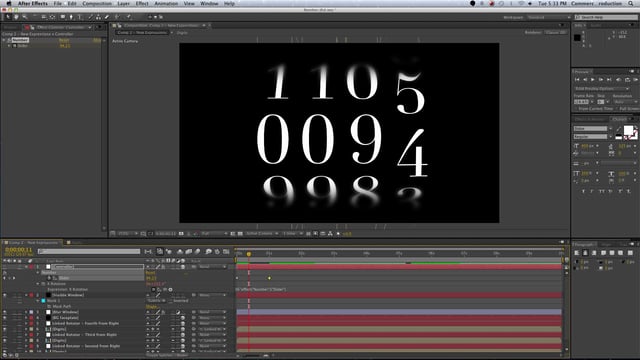Select the Clone Stamp tool

[x=98, y=17]
